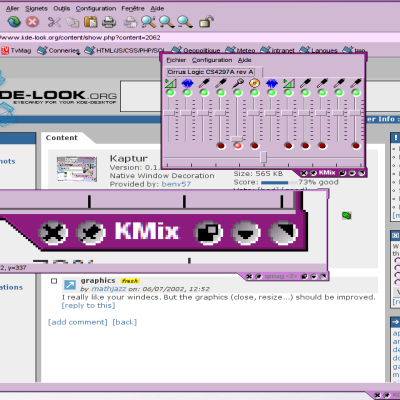Toggle the bright red record LED under the microphone slider
This screenshot has width=400, height=400.
click(238, 146)
